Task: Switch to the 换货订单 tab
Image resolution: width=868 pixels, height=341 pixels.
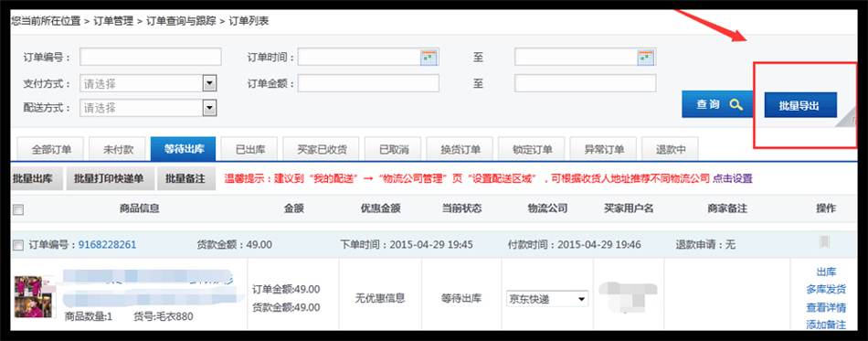Action: tap(460, 149)
